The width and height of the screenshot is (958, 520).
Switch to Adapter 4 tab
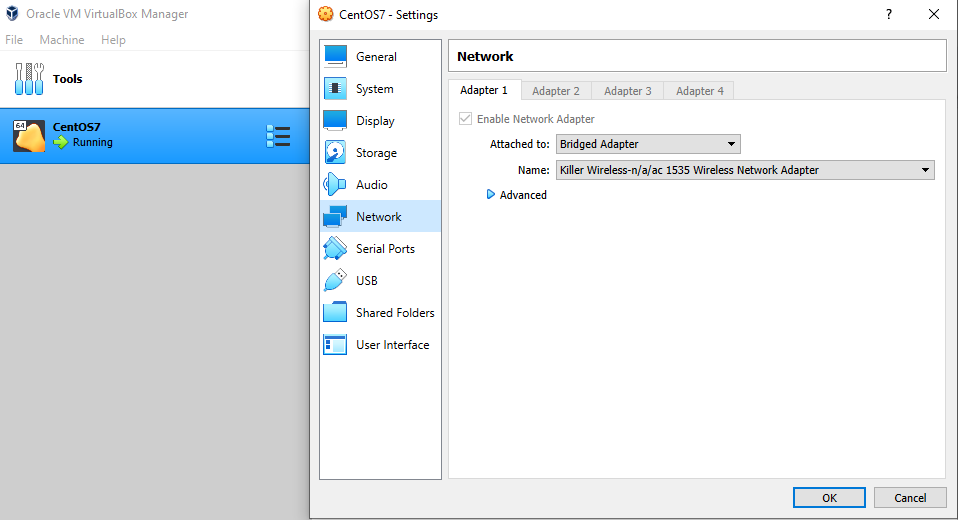click(700, 91)
